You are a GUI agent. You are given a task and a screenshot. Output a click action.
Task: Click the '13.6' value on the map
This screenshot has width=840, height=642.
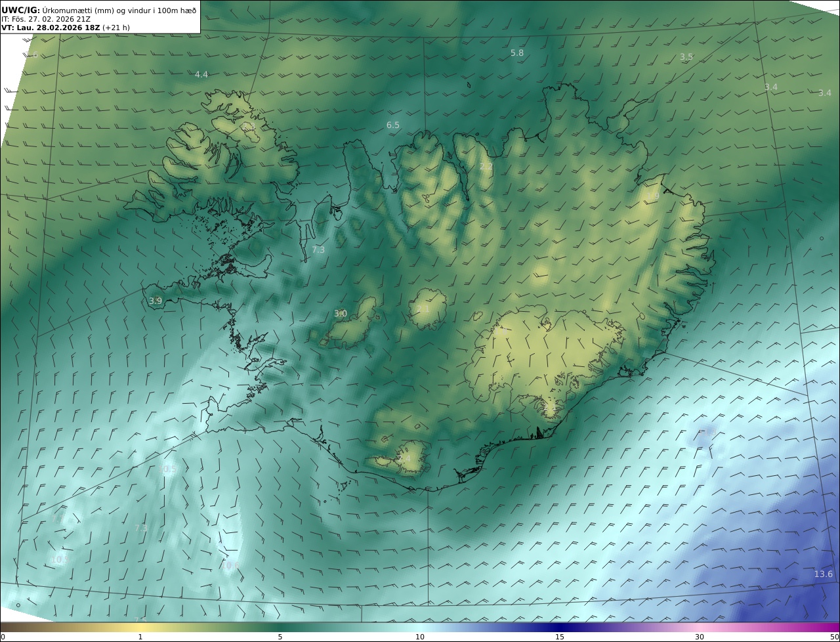824,574
